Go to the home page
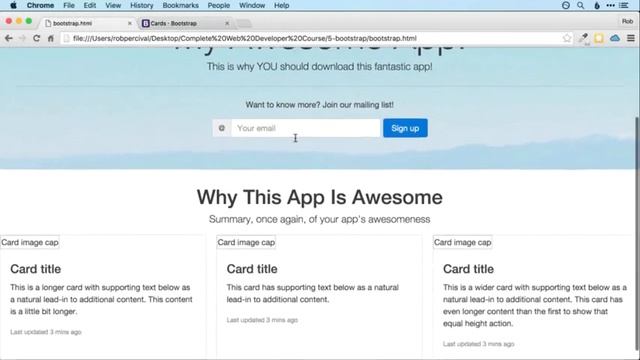The width and height of the screenshot is (640, 360). [x=51, y=38]
